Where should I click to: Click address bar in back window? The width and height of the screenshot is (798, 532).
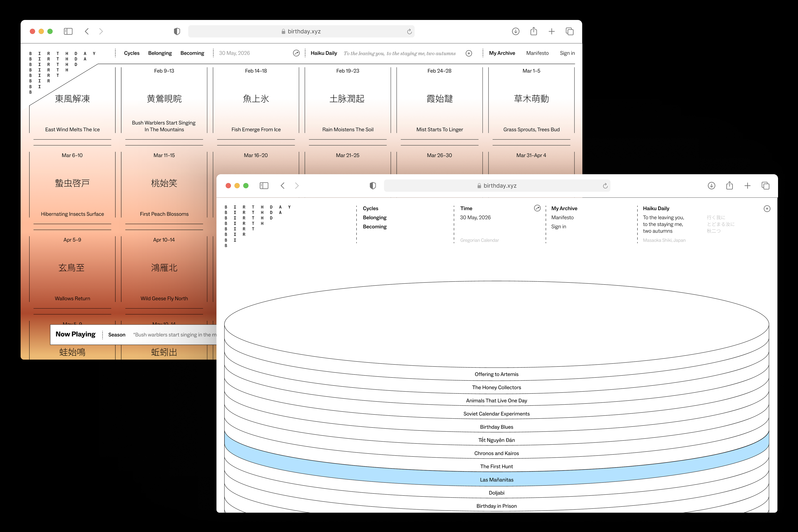pos(301,31)
